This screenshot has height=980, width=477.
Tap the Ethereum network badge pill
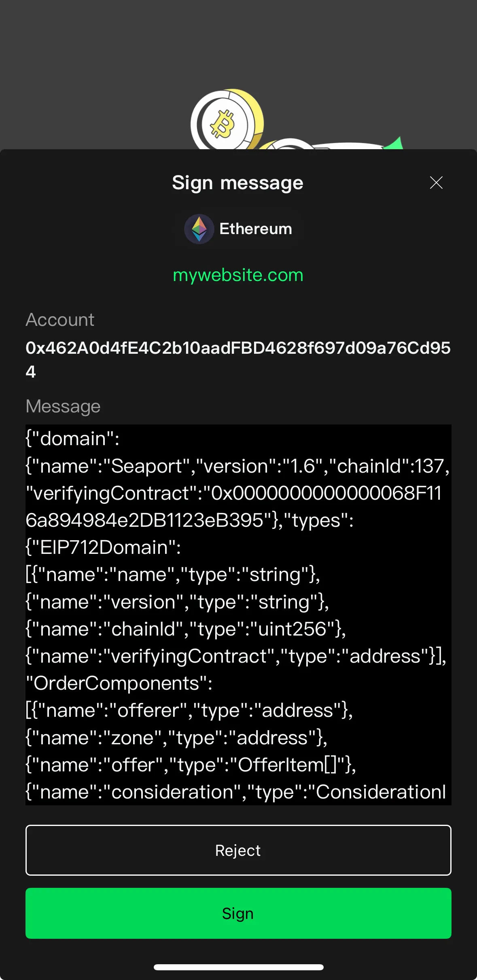tap(239, 228)
